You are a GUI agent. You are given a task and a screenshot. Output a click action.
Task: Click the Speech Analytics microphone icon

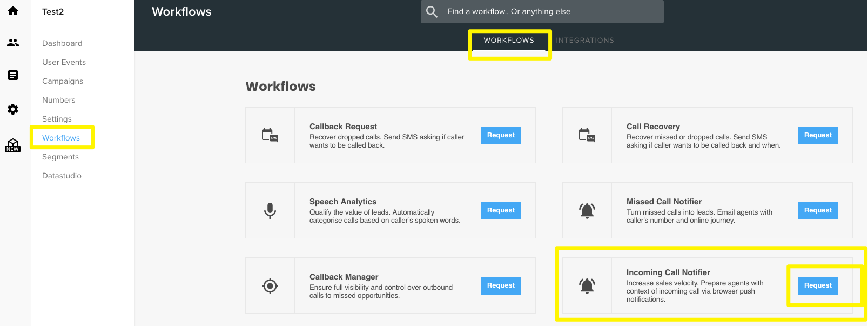pyautogui.click(x=270, y=210)
